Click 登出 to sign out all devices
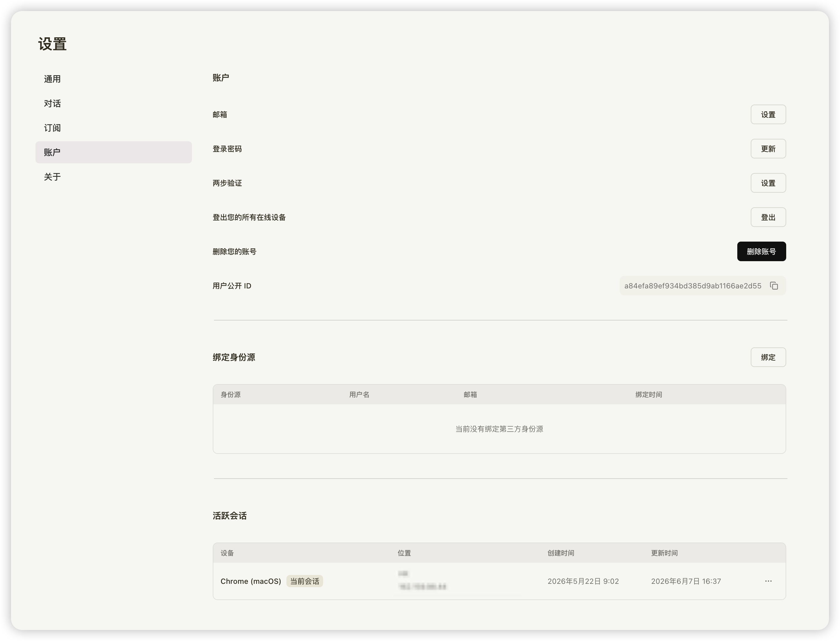The image size is (840, 641). coord(768,217)
